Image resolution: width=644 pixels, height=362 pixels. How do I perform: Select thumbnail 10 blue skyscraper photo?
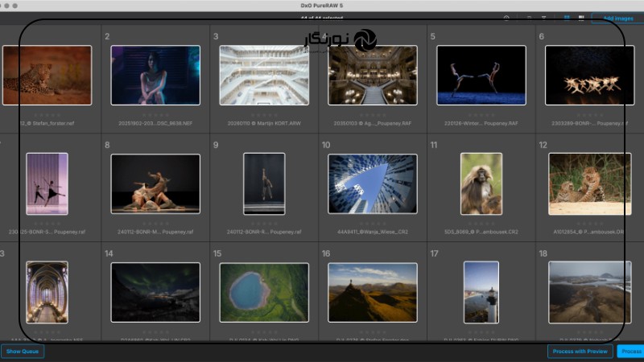pyautogui.click(x=373, y=183)
